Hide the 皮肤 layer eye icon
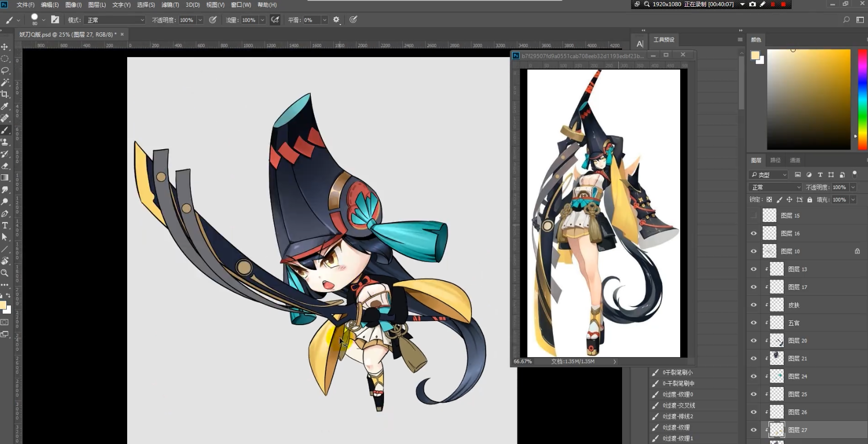Image resolution: width=868 pixels, height=444 pixels. (753, 305)
